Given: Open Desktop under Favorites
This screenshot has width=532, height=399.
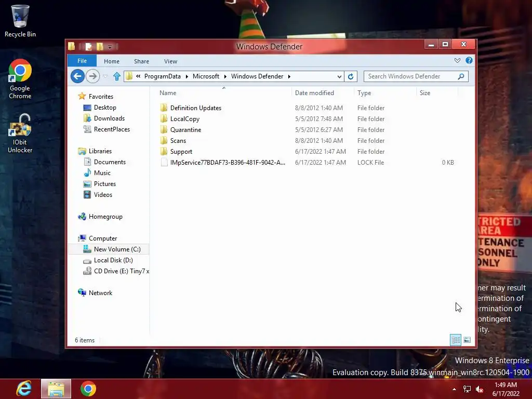Looking at the screenshot, I should [x=105, y=107].
